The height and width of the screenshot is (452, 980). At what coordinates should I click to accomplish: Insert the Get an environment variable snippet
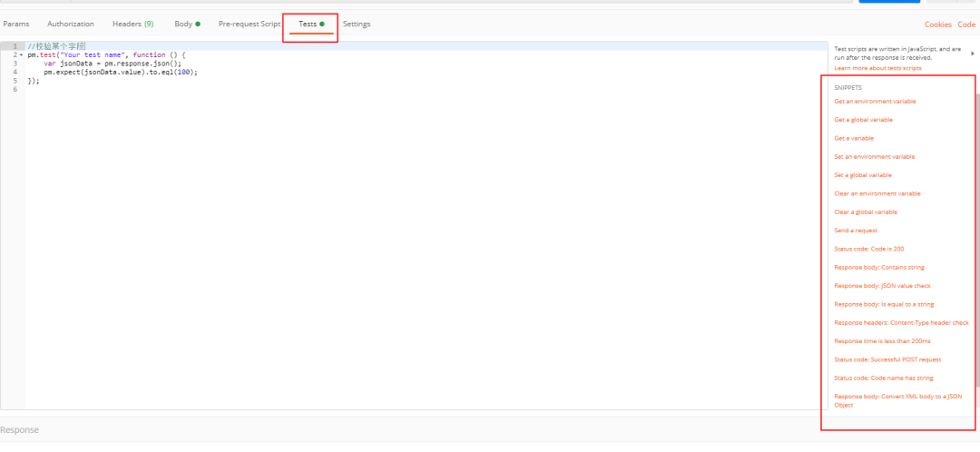click(x=875, y=102)
